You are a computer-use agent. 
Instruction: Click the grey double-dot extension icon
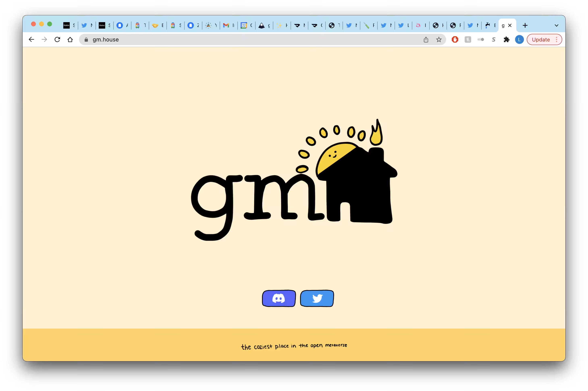[481, 39]
